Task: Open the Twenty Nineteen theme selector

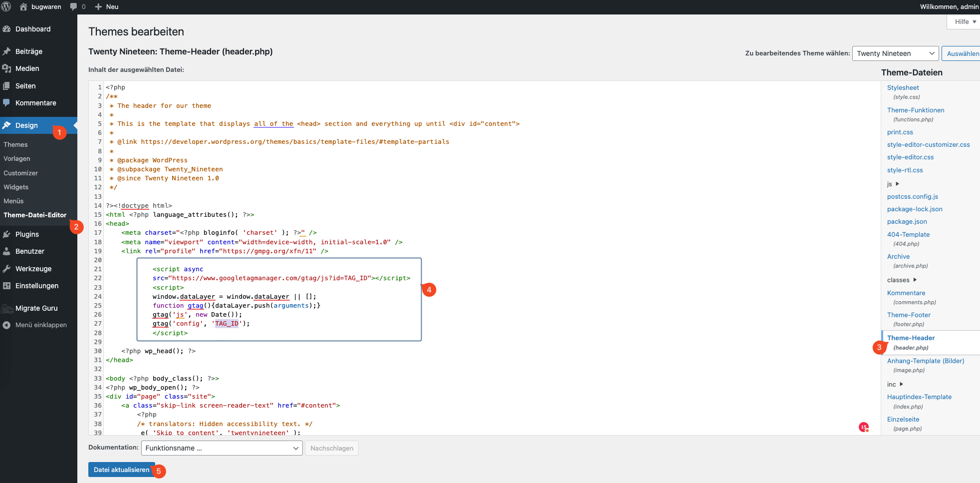Action: [895, 53]
